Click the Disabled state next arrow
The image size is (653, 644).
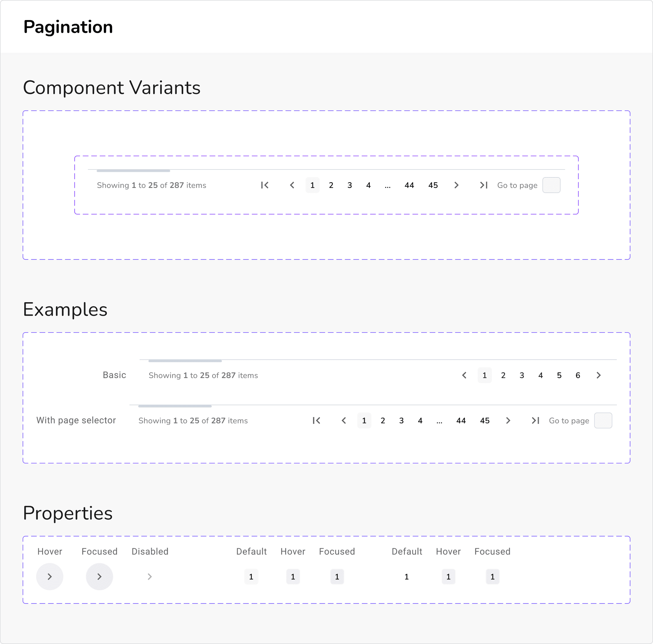pyautogui.click(x=150, y=577)
